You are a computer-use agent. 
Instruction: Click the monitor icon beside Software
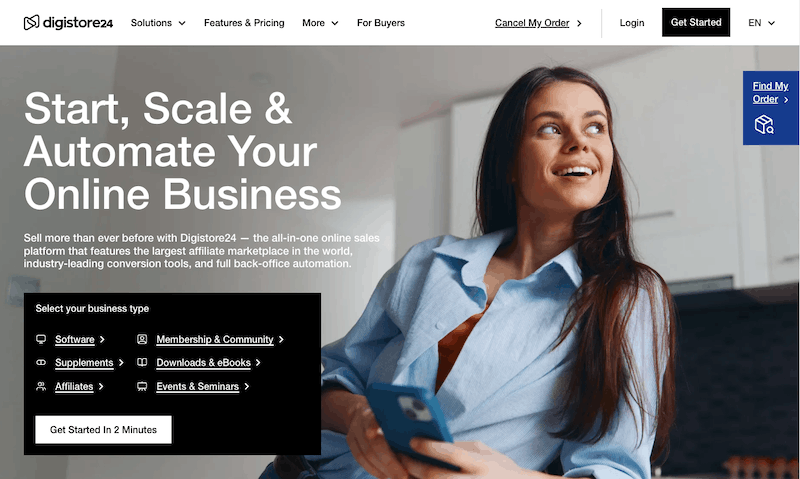[x=41, y=339]
